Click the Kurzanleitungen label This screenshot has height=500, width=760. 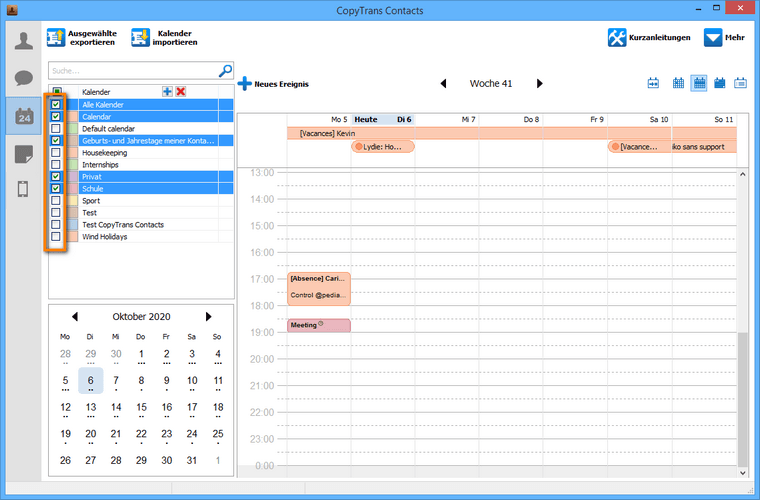coord(659,37)
